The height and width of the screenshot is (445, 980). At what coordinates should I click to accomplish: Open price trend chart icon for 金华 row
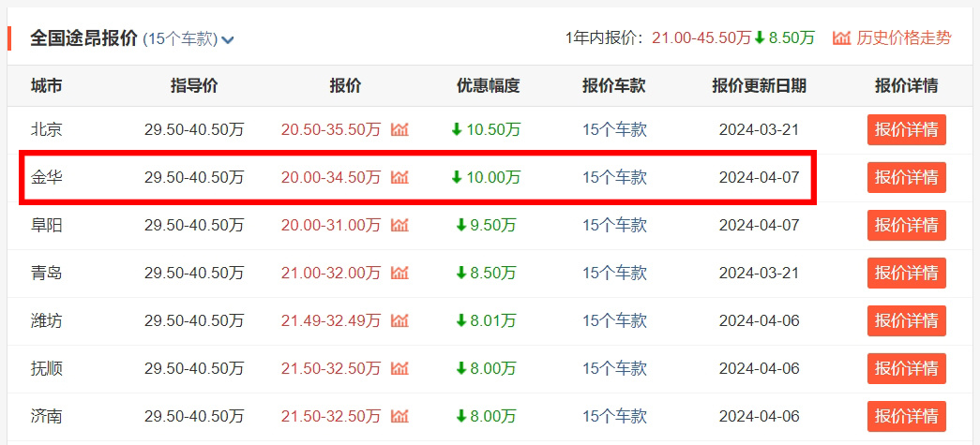(x=400, y=177)
